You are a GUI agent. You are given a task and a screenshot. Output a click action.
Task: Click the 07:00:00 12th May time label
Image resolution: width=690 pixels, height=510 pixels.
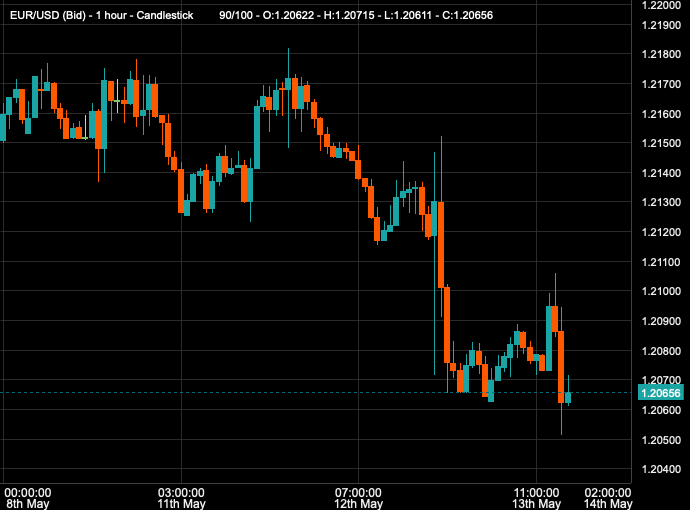pos(358,498)
